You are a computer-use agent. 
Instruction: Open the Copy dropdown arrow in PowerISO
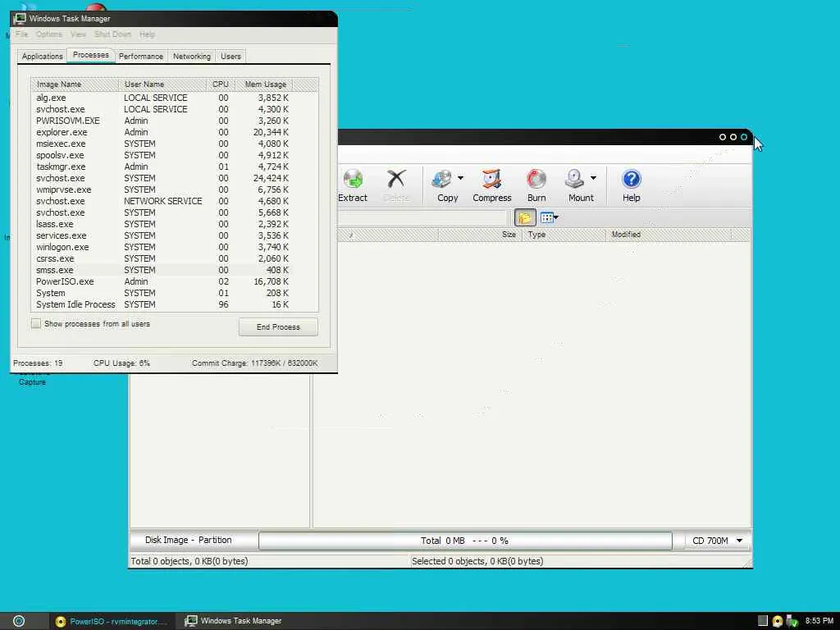click(460, 178)
